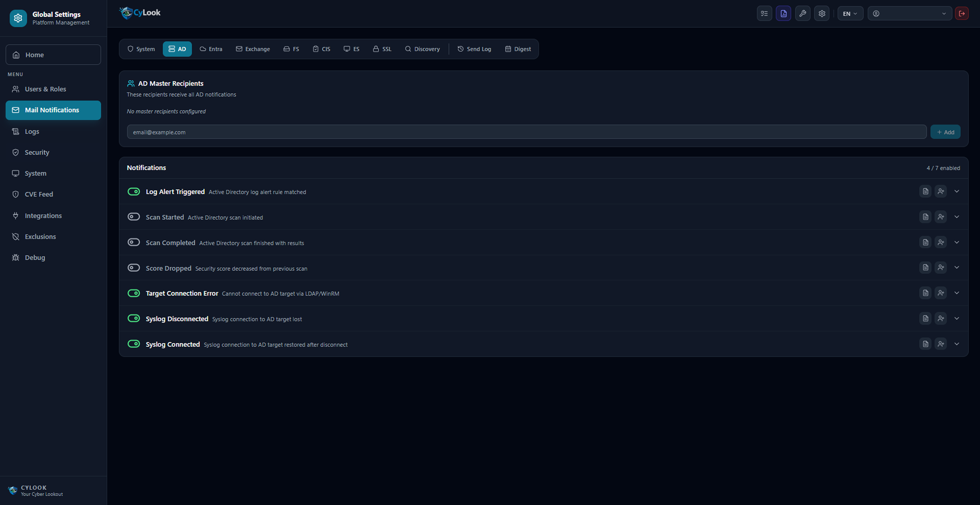
Task: Open the CIS tab
Action: pyautogui.click(x=322, y=49)
